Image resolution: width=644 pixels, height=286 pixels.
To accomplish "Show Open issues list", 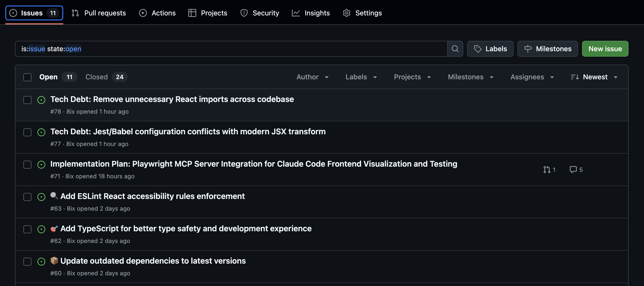I will (x=58, y=77).
